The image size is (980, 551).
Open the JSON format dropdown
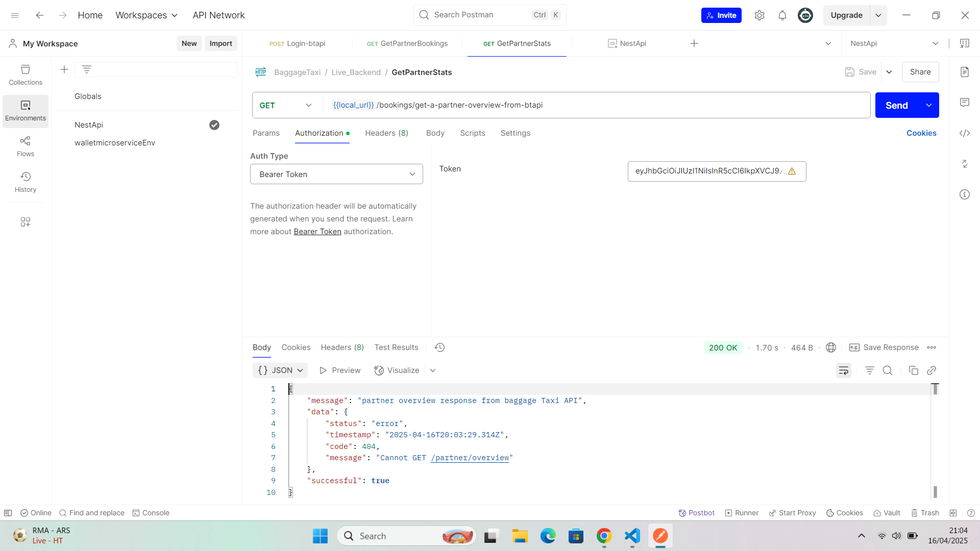(280, 370)
